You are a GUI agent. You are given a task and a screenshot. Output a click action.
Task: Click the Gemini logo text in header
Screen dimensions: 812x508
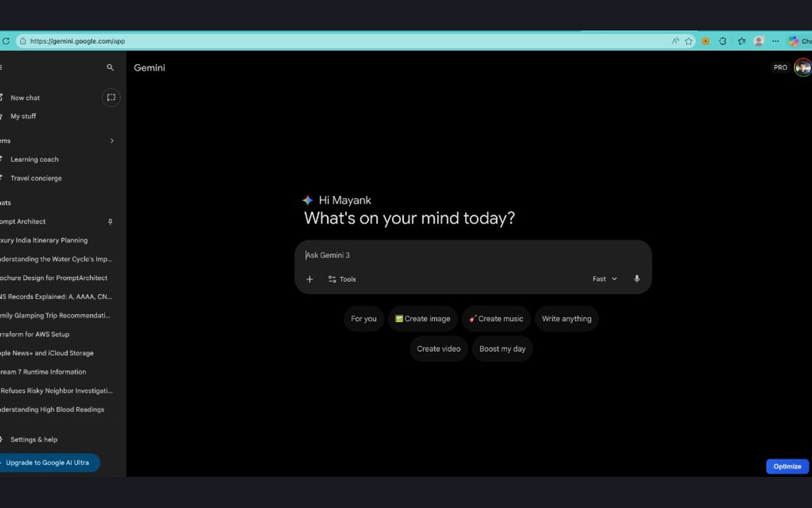click(x=150, y=68)
